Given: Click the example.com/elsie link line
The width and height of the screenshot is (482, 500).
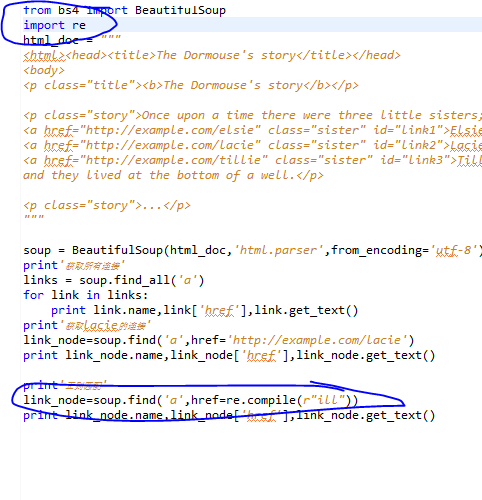Looking at the screenshot, I should pyautogui.click(x=253, y=130).
